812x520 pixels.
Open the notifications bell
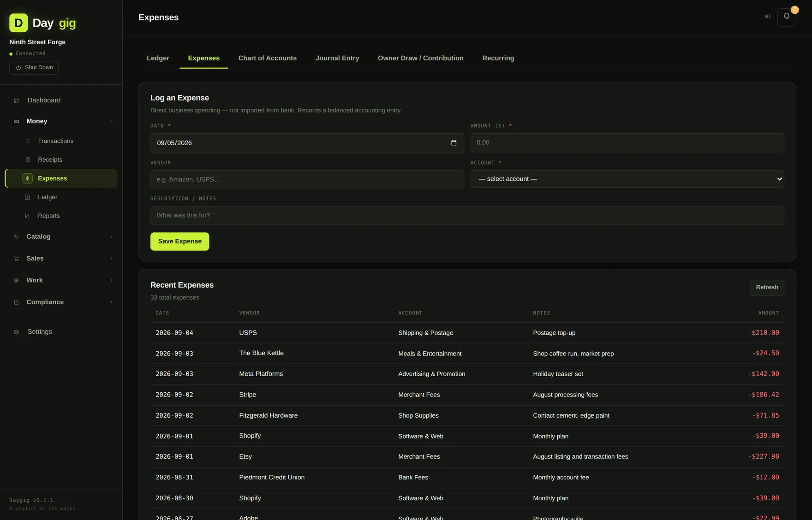click(x=786, y=17)
